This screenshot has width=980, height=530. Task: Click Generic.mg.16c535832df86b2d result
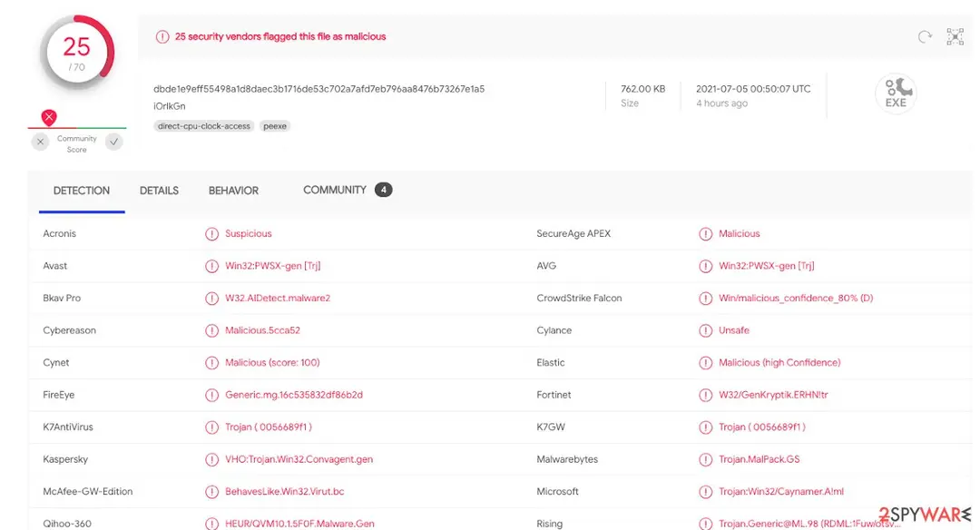click(x=294, y=395)
